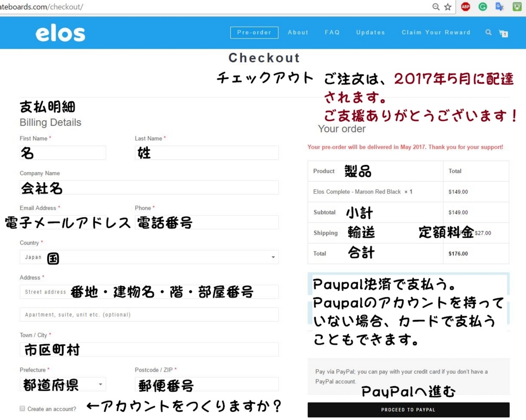Screen dimensions: 526x420
Task: Open the site search magnifier icon
Action: pyautogui.click(x=489, y=32)
